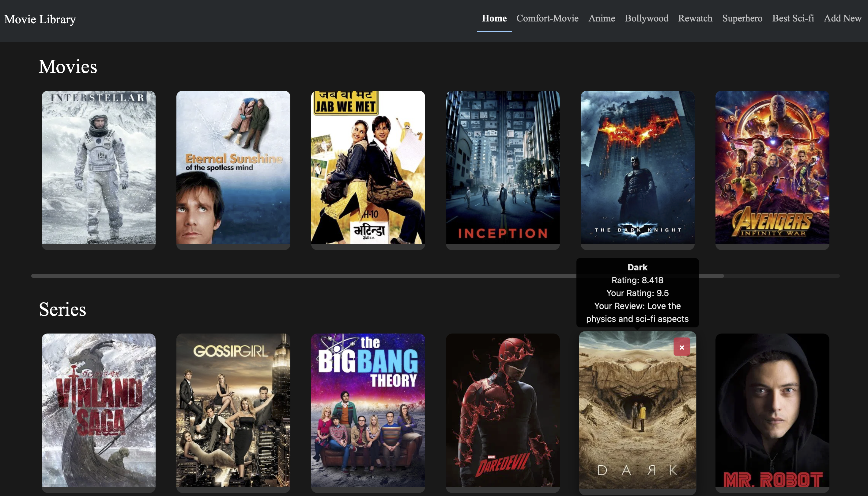
Task: Go to Comfort-Movie category
Action: [547, 18]
